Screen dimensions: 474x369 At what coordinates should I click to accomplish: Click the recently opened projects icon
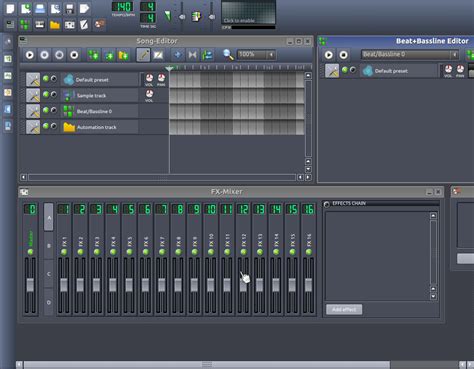tap(55, 8)
